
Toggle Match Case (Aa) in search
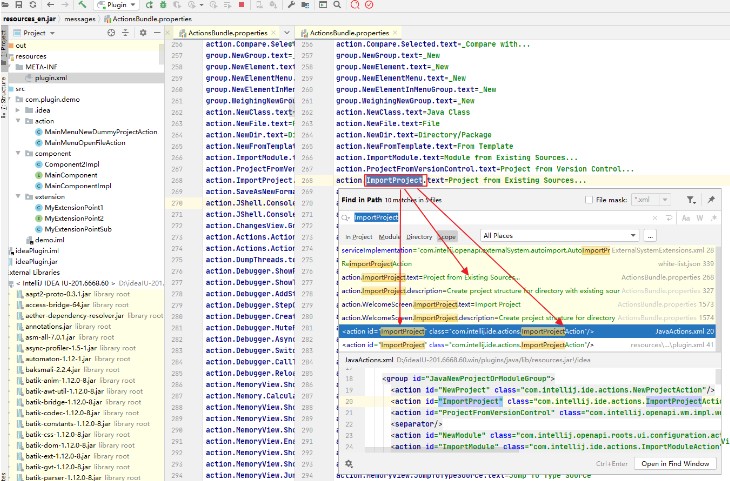coord(686,218)
